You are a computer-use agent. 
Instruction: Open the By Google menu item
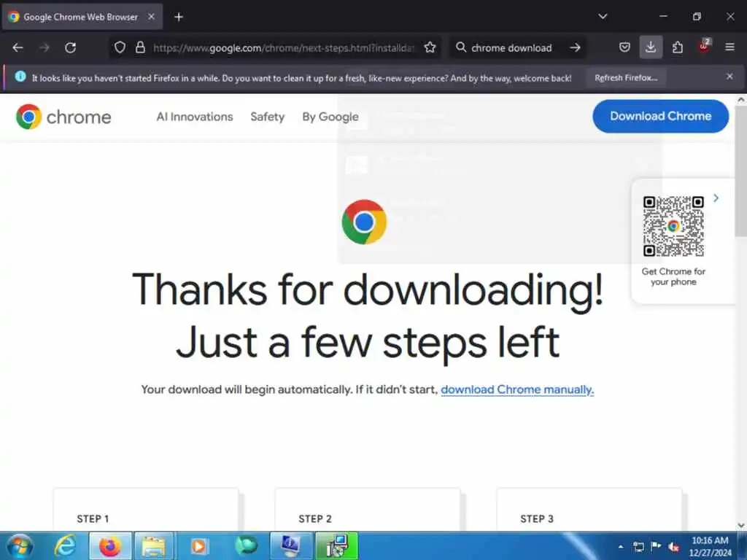click(x=330, y=117)
